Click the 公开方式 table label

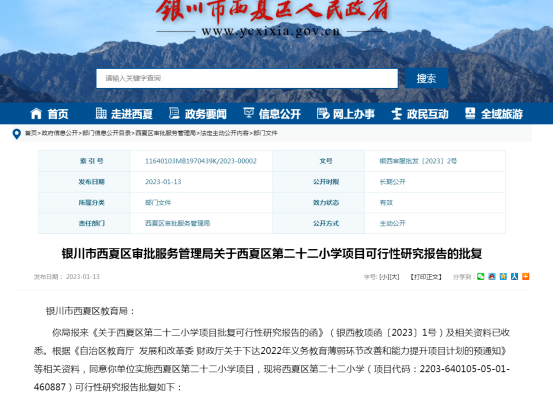point(326,223)
